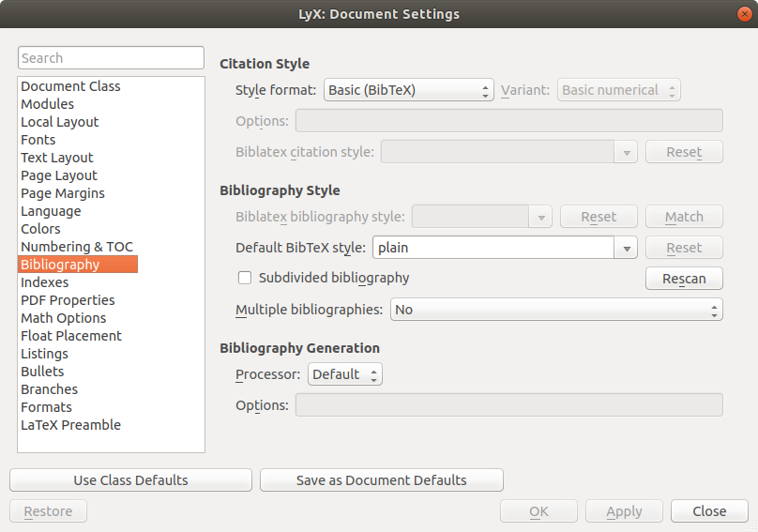Viewport: 758px width, 532px height.
Task: Click the Use Class Defaults button
Action: point(130,480)
